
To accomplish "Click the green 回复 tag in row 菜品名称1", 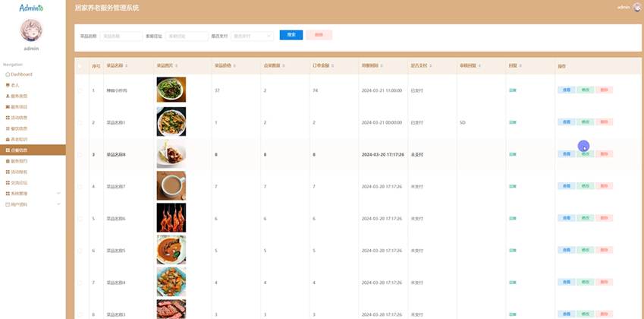I will (x=513, y=122).
